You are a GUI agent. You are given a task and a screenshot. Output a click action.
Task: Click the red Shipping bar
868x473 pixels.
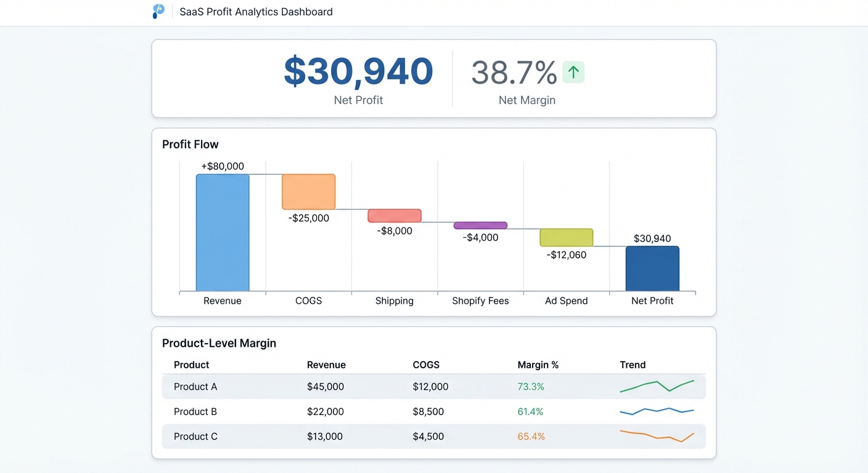pos(395,216)
